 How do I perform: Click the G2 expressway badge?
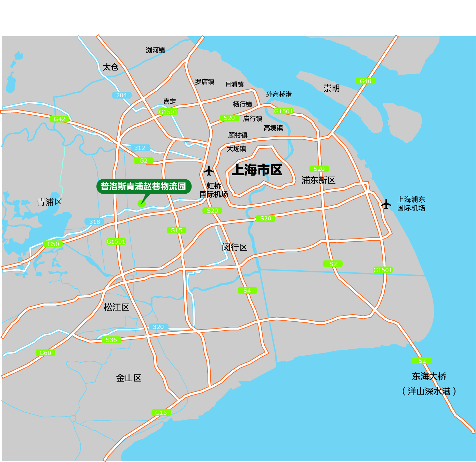144,161
